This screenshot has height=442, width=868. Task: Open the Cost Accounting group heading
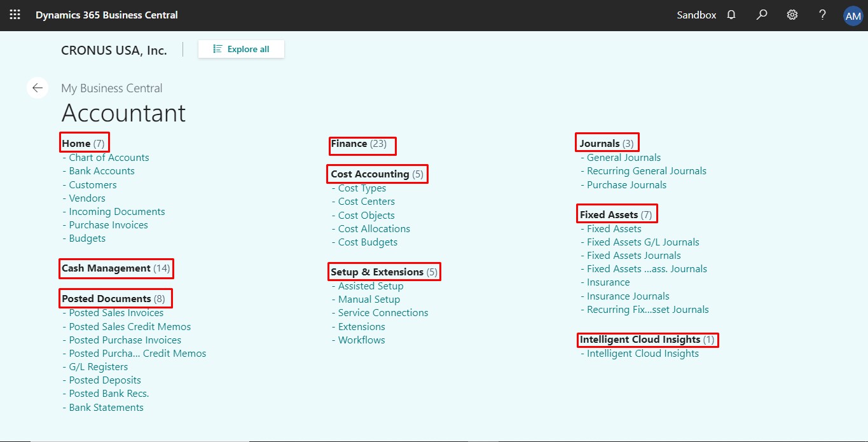(378, 174)
